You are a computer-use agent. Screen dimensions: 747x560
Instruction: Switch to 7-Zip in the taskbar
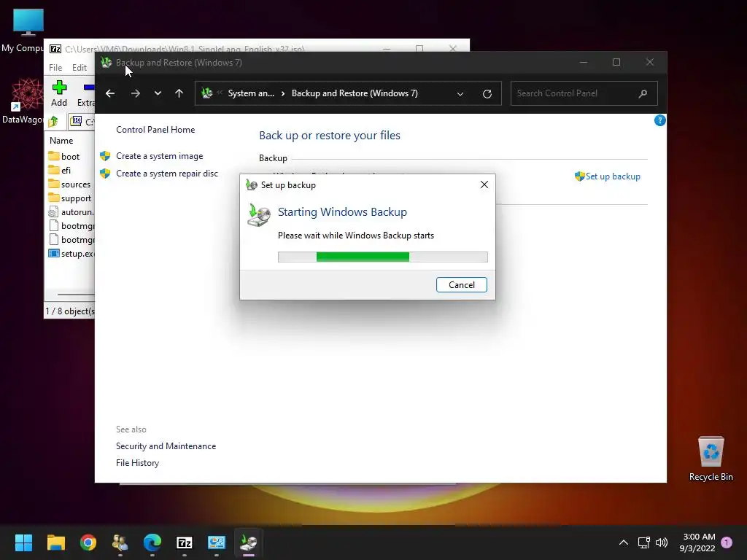[185, 542]
